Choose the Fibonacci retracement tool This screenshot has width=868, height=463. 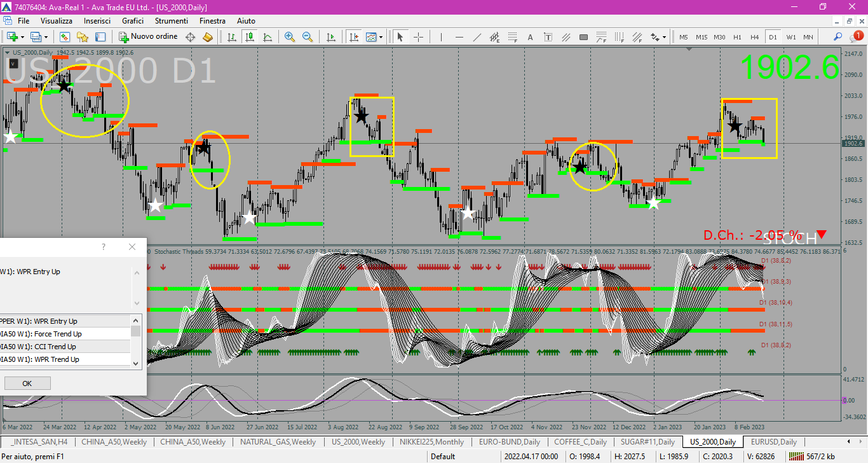(x=512, y=37)
